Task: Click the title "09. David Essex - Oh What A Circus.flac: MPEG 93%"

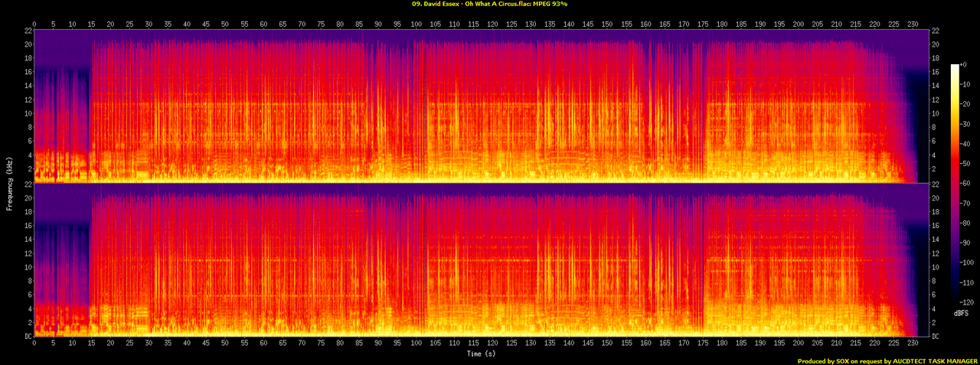Action: [489, 4]
